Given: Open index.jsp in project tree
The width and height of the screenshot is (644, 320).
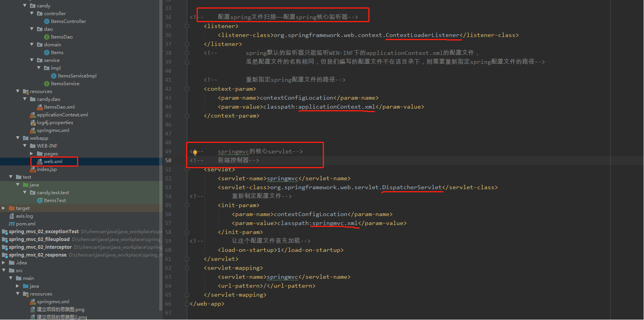Looking at the screenshot, I should coord(47,169).
